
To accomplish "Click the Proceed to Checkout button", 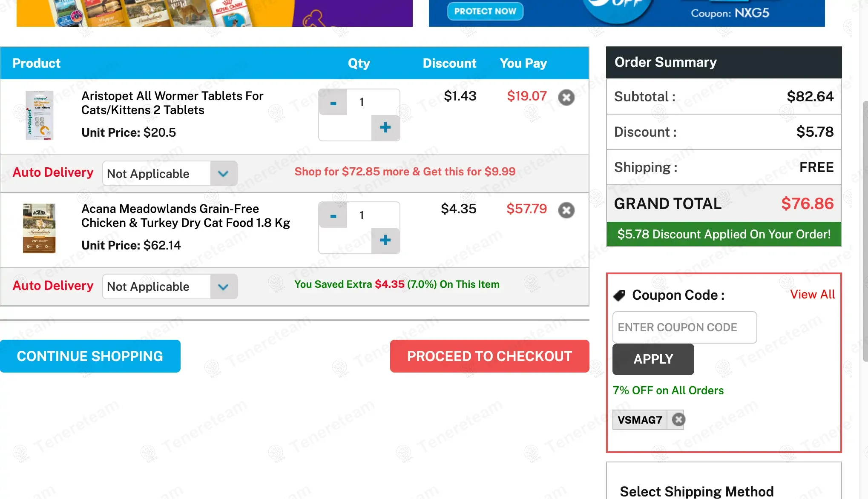I will [489, 356].
